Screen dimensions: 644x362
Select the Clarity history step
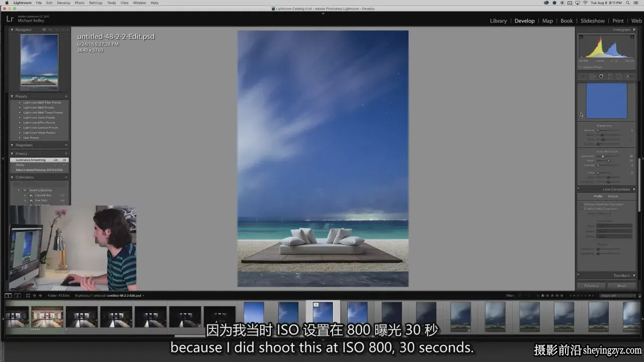click(x=39, y=165)
